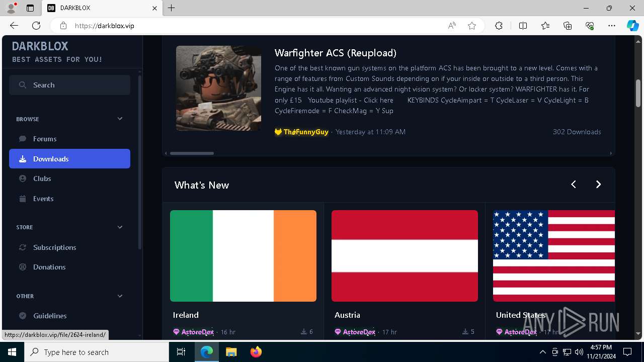
Task: Collapse the BROWSE section chevron
Action: point(120,119)
